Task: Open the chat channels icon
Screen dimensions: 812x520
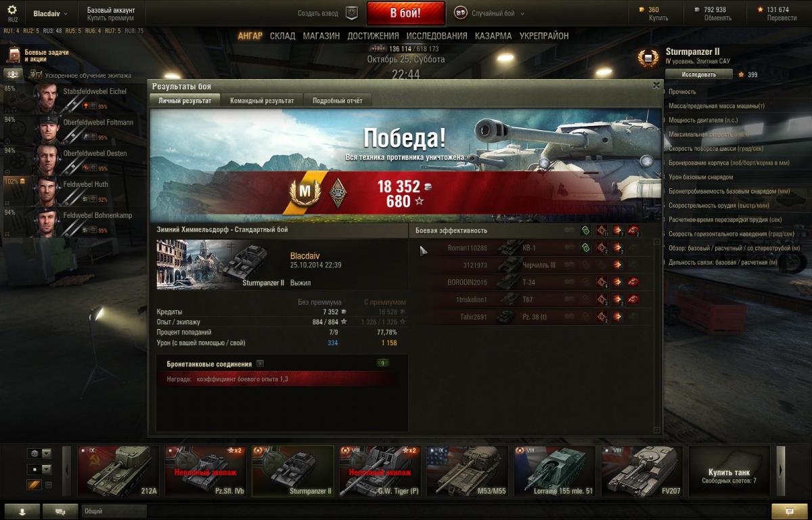Action: [x=60, y=511]
